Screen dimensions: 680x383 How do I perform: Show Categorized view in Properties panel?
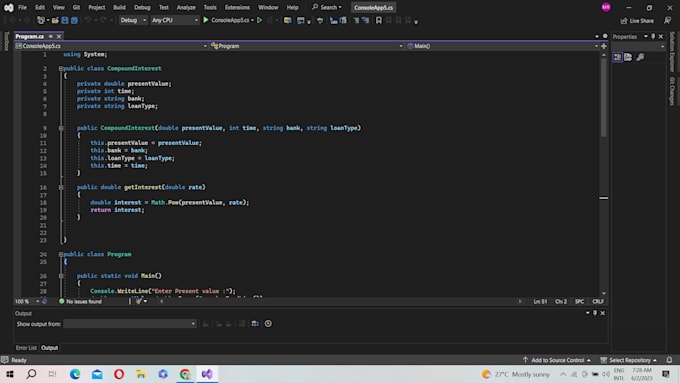pyautogui.click(x=617, y=57)
